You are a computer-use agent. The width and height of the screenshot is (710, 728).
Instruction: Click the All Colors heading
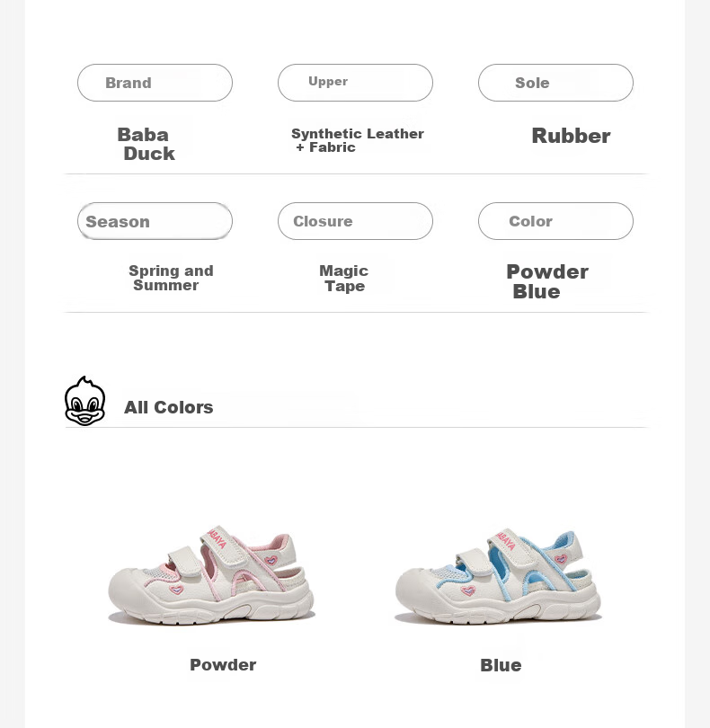(169, 407)
